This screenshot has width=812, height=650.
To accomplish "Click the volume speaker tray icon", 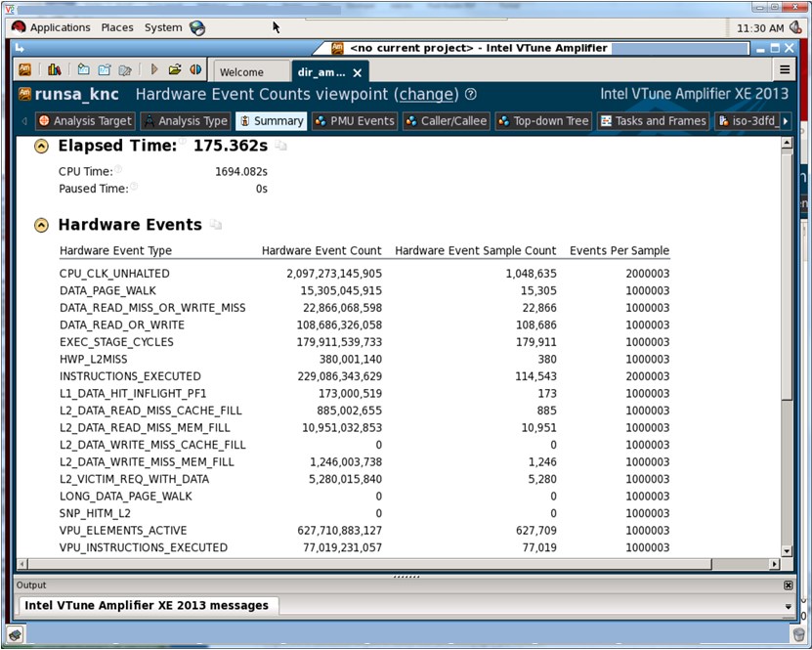I will pyautogui.click(x=795, y=27).
